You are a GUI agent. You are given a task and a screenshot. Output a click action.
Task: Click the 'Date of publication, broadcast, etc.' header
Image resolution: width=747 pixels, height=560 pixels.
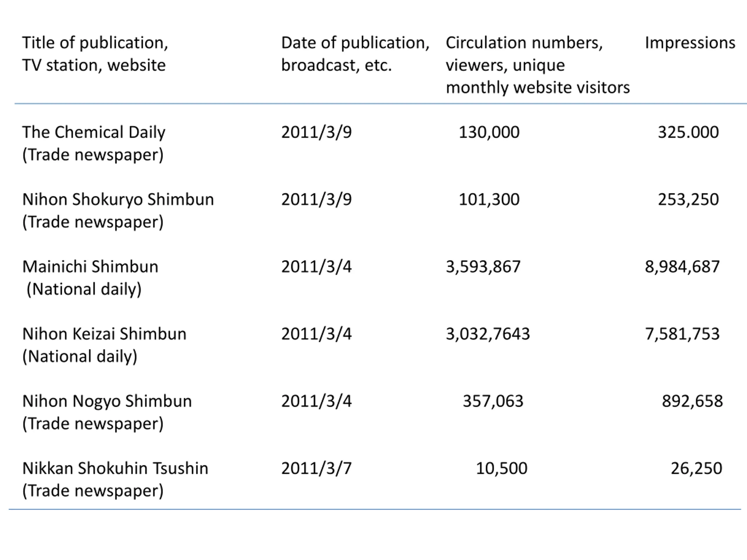pos(355,54)
